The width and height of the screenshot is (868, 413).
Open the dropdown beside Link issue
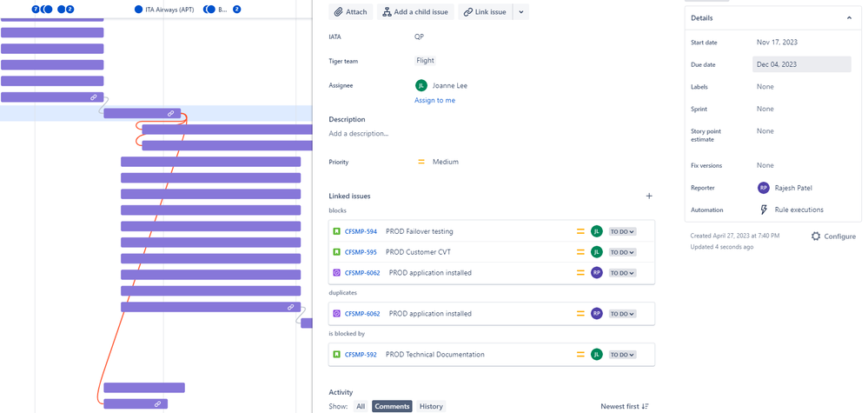click(521, 11)
